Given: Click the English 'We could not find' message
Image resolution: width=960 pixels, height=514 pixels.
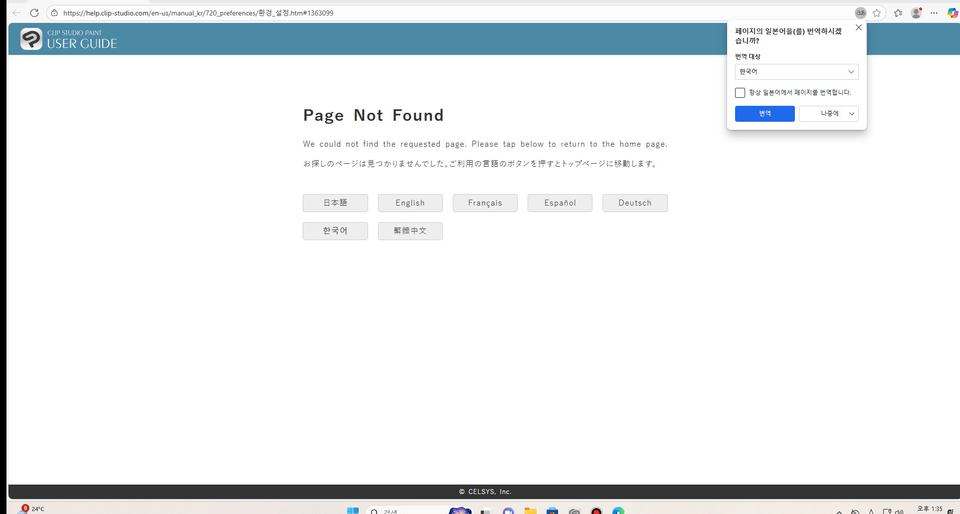Looking at the screenshot, I should pos(485,144).
